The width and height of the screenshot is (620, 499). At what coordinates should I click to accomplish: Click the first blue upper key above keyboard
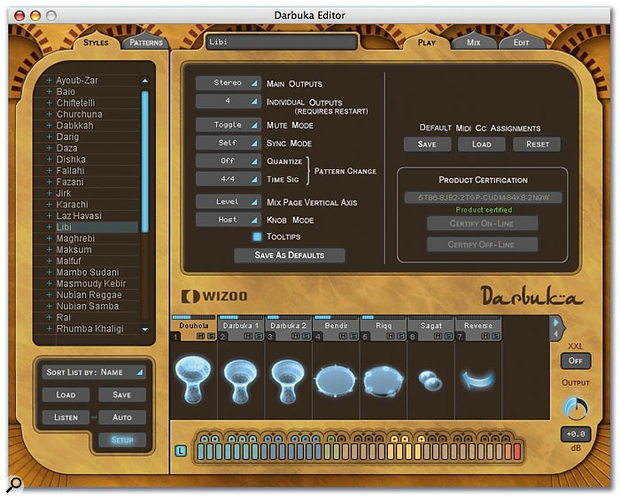(x=204, y=439)
